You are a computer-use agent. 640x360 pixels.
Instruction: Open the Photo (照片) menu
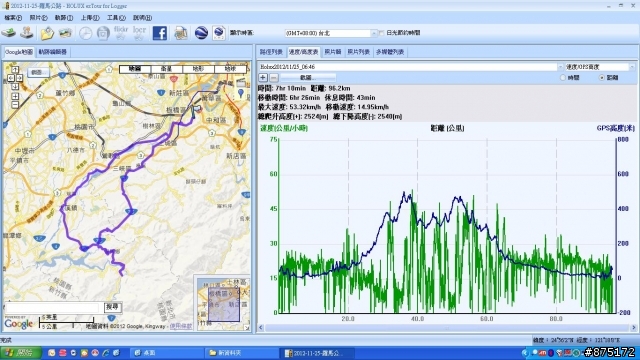(x=38, y=18)
